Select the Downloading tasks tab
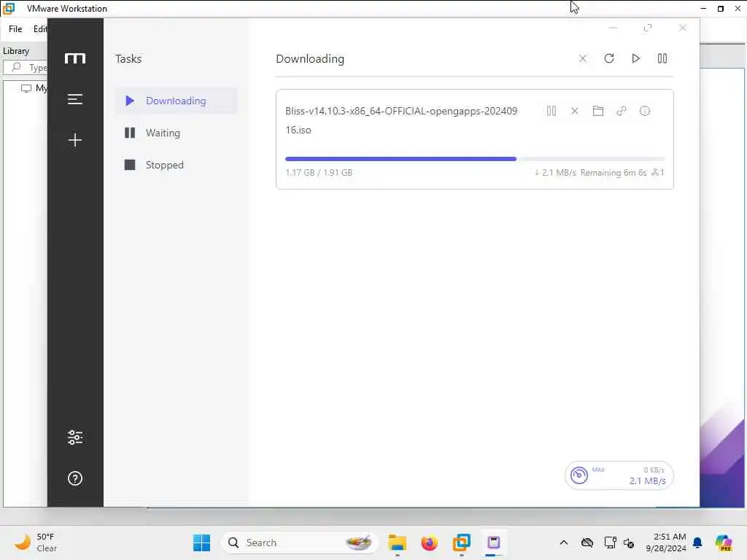The height and width of the screenshot is (560, 747). [x=176, y=101]
